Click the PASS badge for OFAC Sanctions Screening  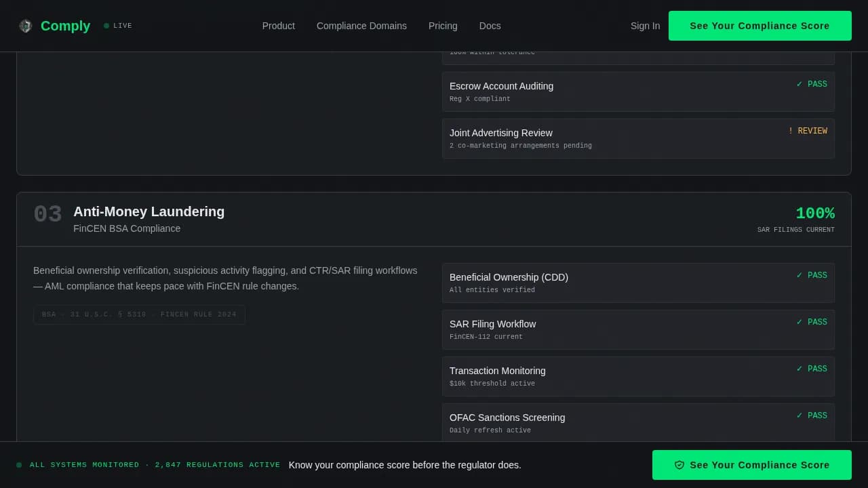[812, 415]
